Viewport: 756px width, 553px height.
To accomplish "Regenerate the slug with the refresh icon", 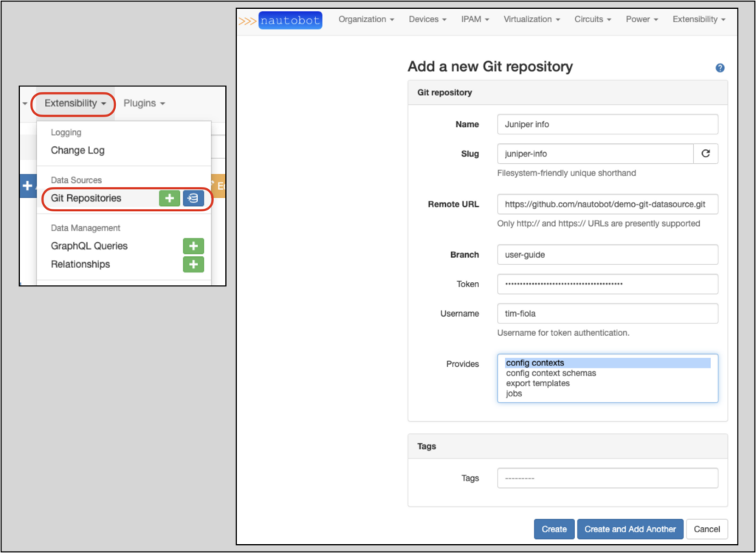I will click(x=706, y=154).
